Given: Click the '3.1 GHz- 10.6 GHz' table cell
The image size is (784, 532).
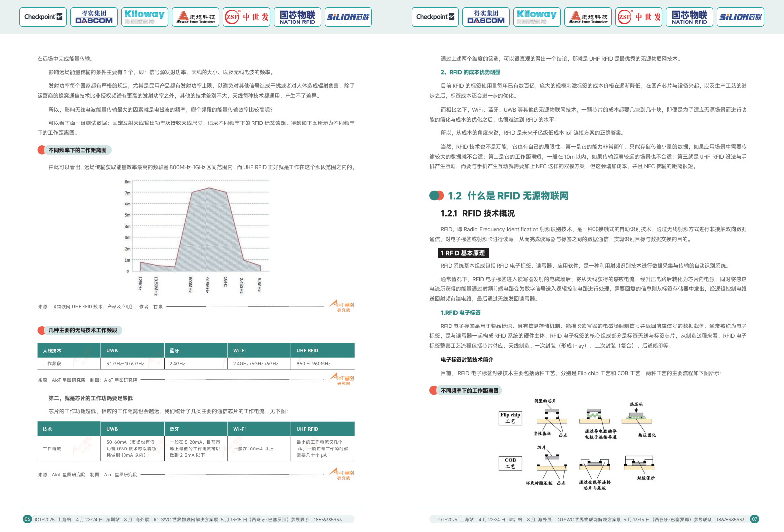Looking at the screenshot, I should [x=132, y=364].
